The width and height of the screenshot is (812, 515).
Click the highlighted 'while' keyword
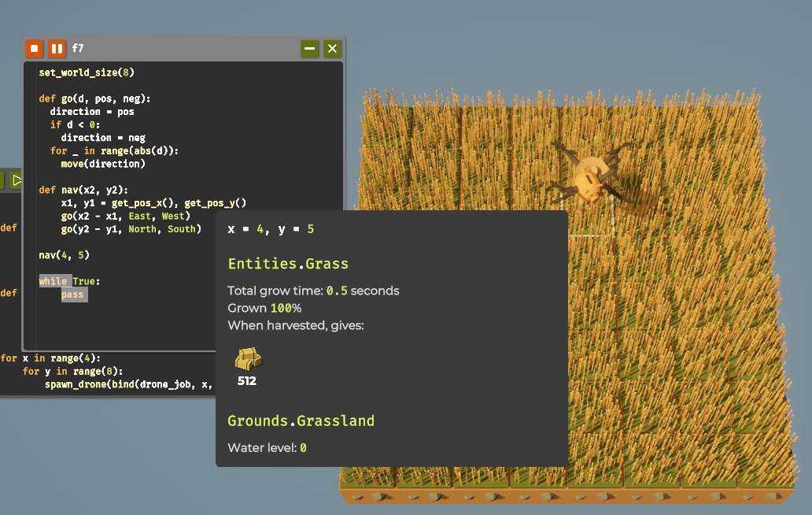click(54, 281)
